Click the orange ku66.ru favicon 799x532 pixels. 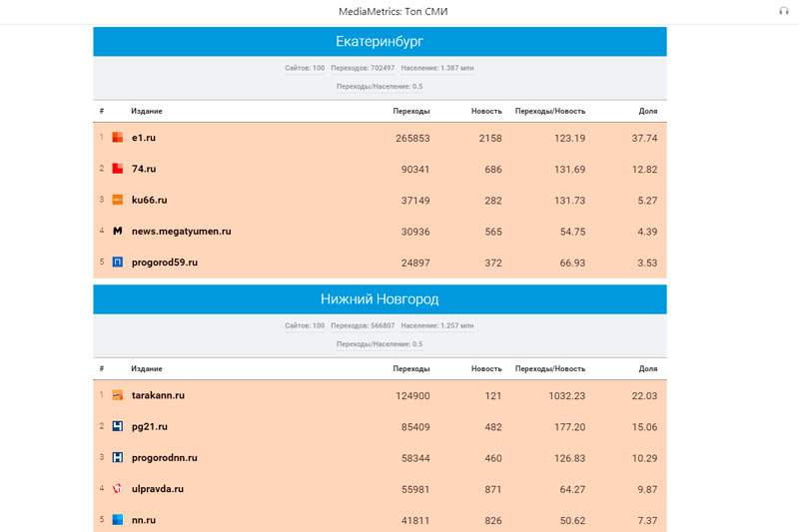tap(118, 200)
